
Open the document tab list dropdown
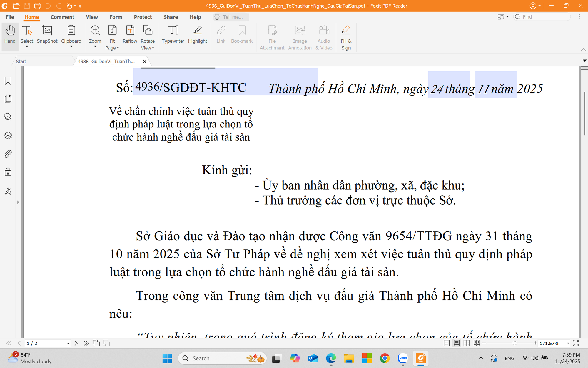[584, 61]
